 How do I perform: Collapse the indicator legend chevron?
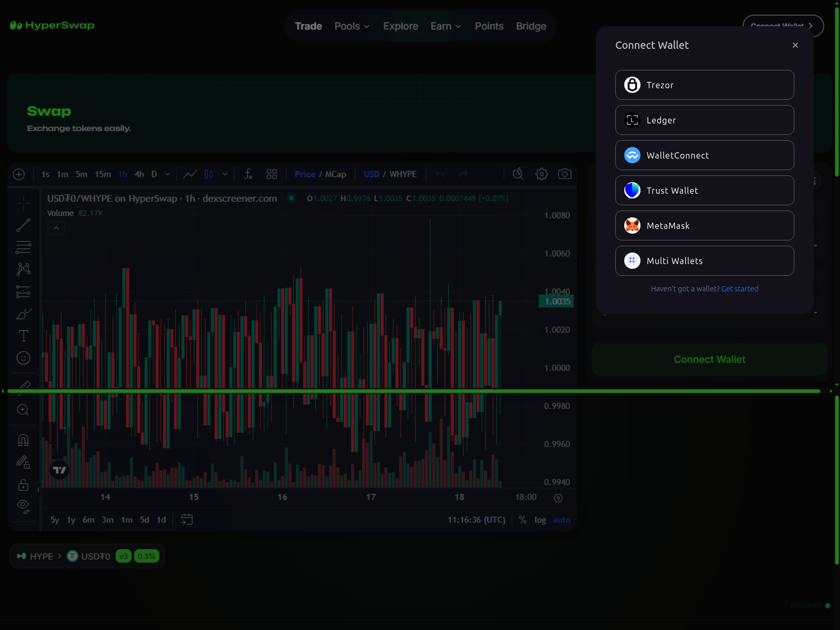coord(56,228)
